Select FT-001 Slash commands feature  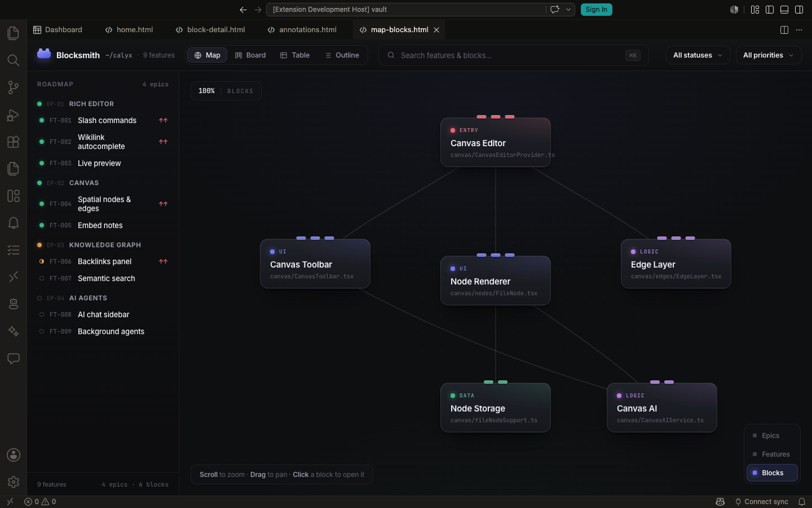[103, 120]
